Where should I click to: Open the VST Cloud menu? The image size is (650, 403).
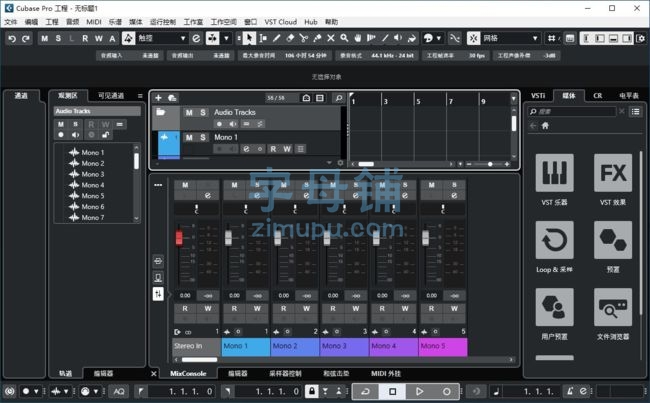[281, 22]
